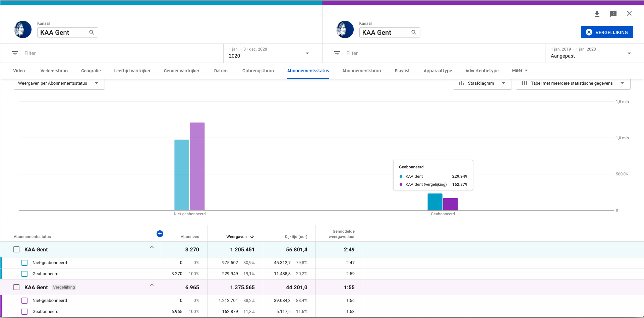Click the purple Geabonneerd comparison bar
Image resolution: width=644 pixels, height=318 pixels.
(x=450, y=204)
